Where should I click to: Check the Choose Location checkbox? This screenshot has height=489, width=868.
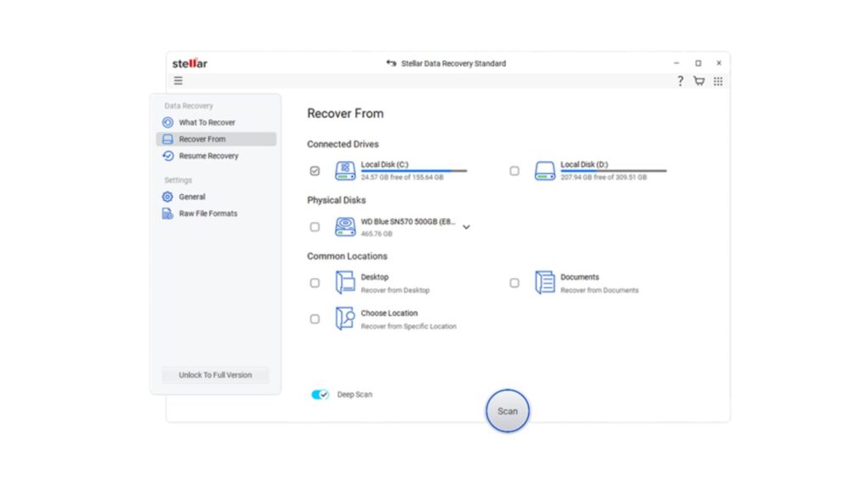(x=314, y=320)
